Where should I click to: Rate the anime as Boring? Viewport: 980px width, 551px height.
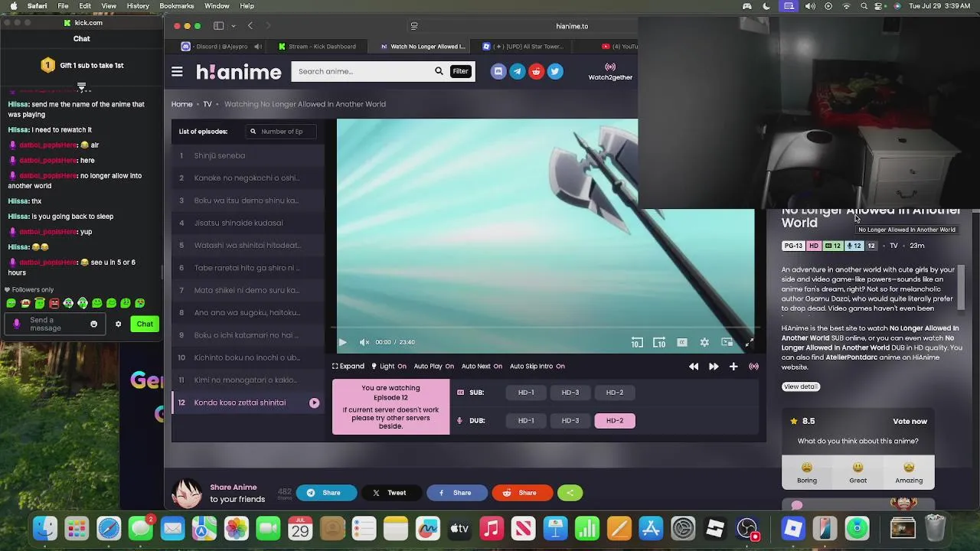(807, 472)
